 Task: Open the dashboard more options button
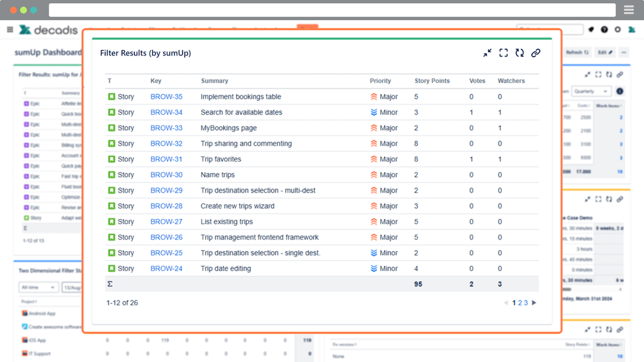pyautogui.click(x=624, y=52)
